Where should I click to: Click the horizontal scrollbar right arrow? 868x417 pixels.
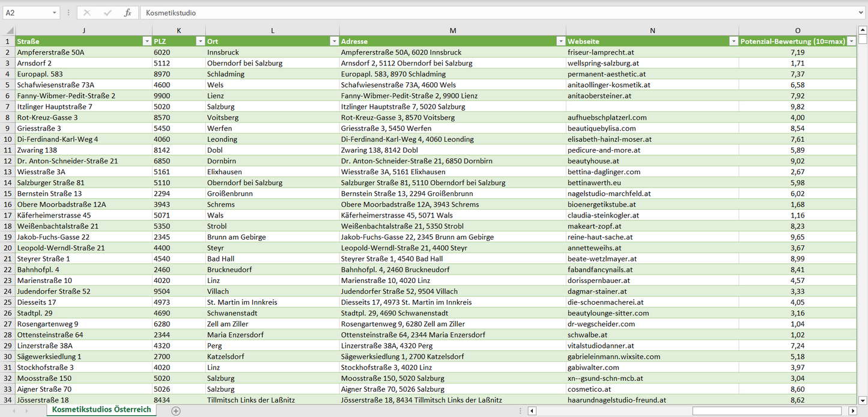point(854,410)
